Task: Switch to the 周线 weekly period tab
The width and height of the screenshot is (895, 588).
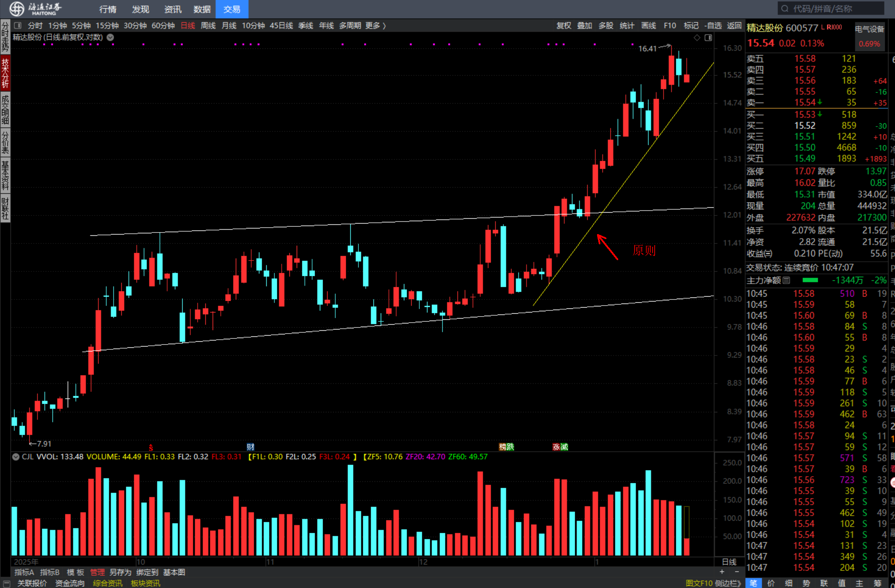Action: tap(208, 26)
